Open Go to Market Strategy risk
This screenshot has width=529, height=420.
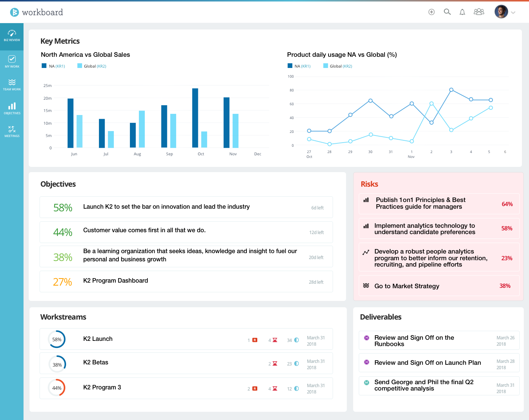439,286
